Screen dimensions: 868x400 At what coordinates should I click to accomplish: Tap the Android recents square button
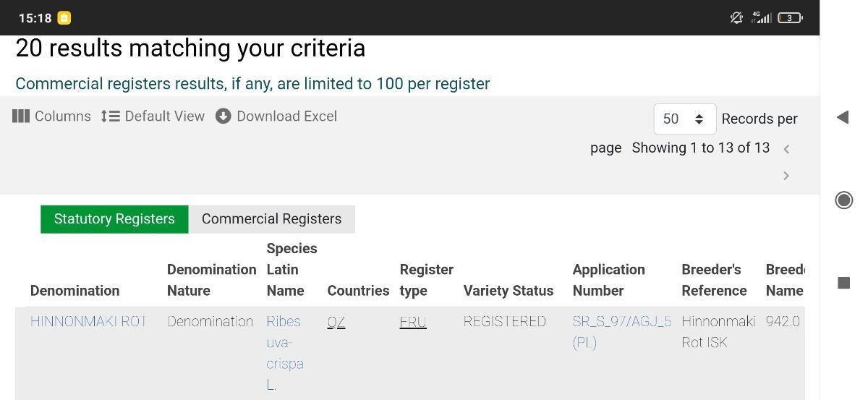[843, 283]
